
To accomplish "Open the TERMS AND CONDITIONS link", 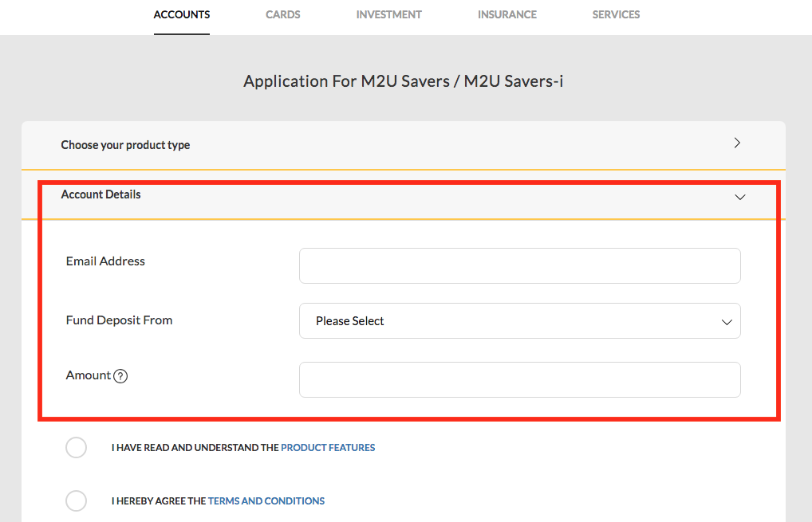I will [266, 500].
